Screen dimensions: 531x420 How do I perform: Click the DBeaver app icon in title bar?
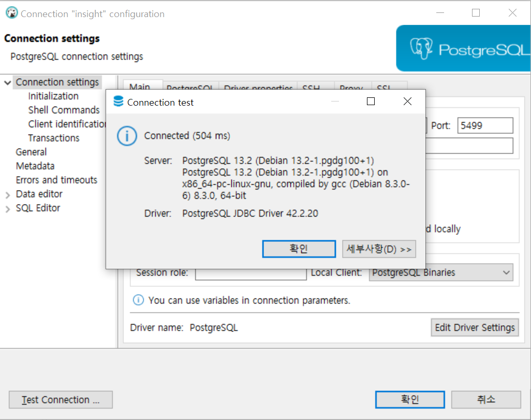12,13
